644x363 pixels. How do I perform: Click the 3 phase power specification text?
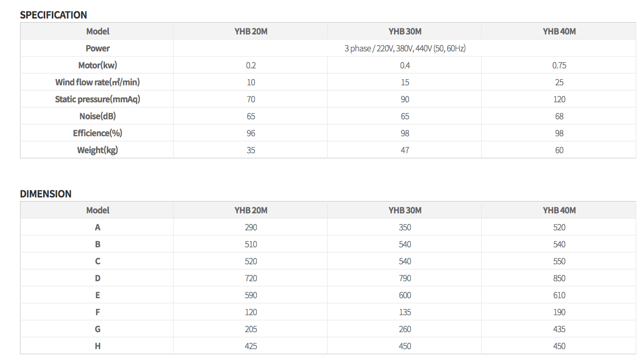[x=405, y=48]
